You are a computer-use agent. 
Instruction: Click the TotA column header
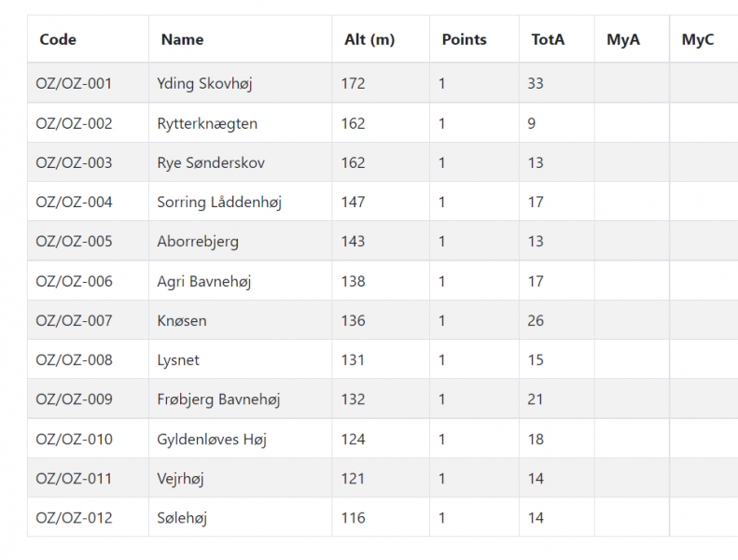pos(548,39)
